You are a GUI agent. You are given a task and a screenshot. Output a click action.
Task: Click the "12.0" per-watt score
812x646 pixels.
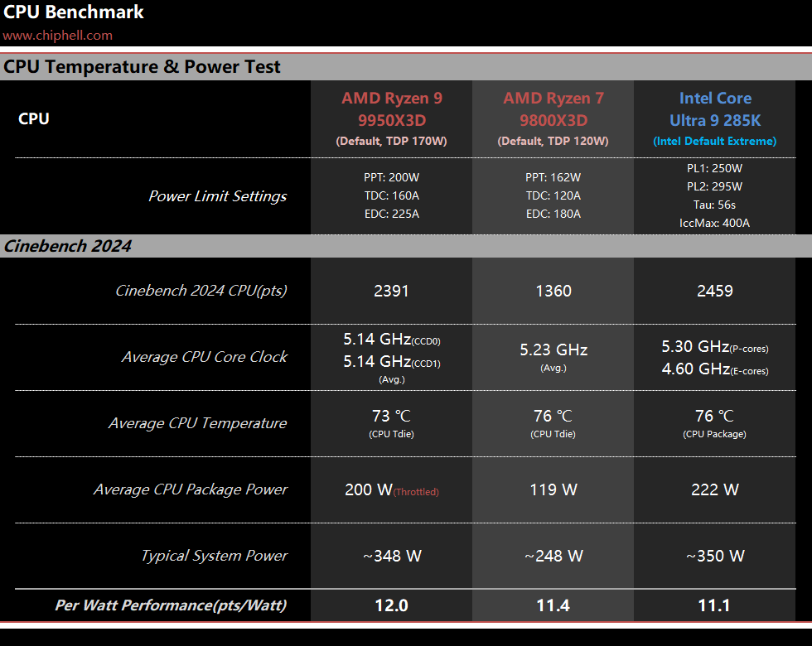tap(391, 605)
